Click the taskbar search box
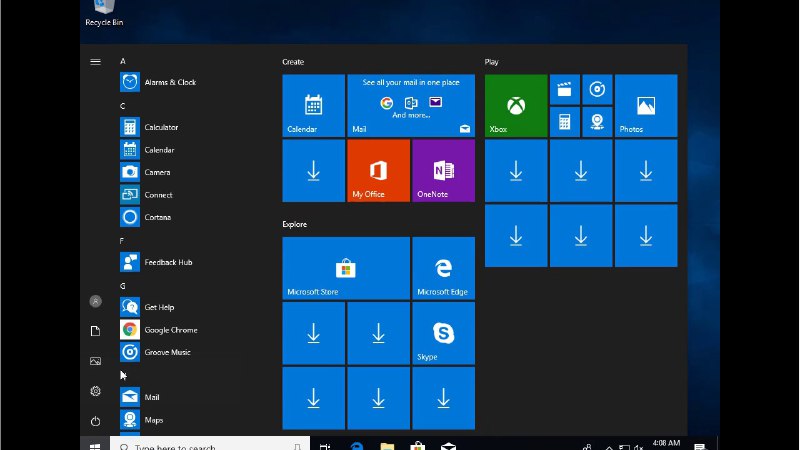This screenshot has height=450, width=800. (210, 444)
